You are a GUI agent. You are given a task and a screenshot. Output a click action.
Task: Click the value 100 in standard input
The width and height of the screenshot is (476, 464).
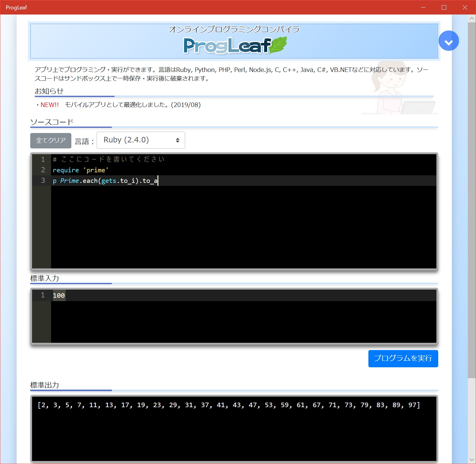(59, 295)
